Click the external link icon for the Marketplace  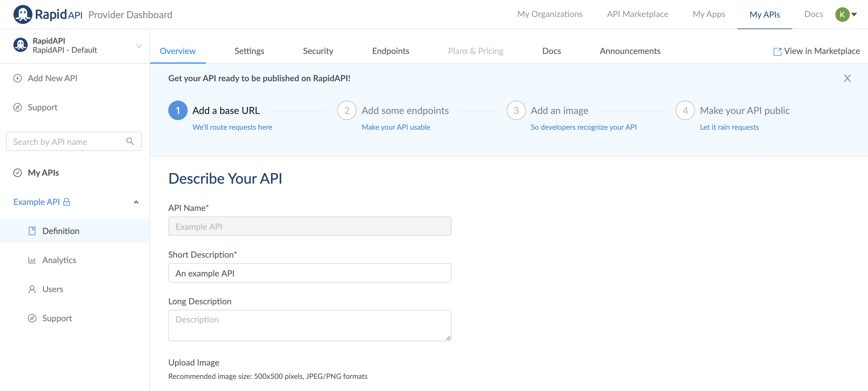(777, 51)
